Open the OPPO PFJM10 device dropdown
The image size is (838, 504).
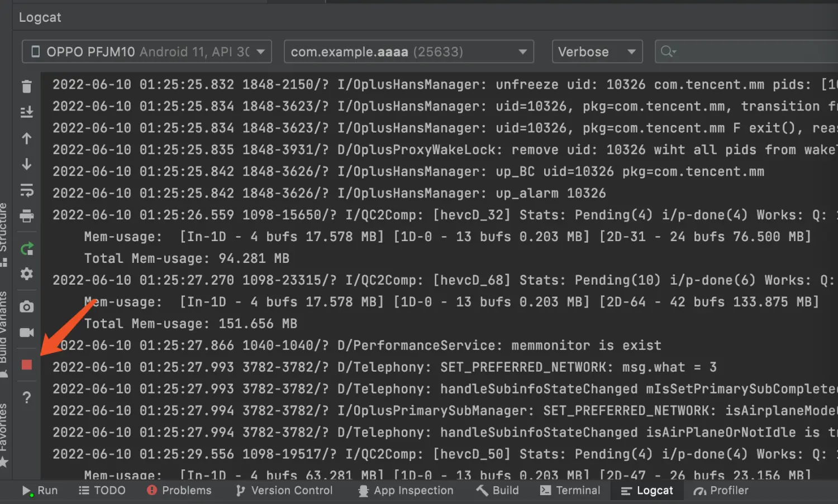[147, 52]
